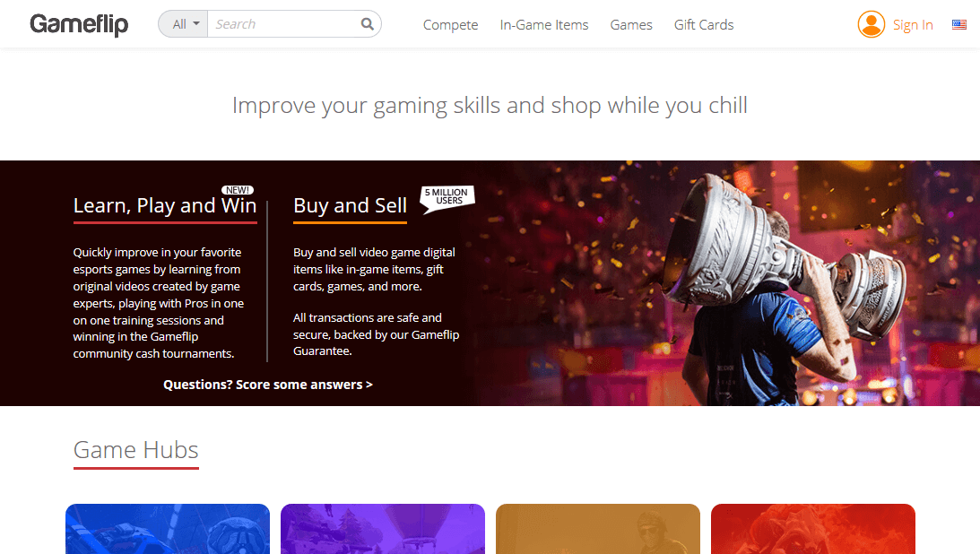
Task: Open the purple game hub card
Action: 383,529
